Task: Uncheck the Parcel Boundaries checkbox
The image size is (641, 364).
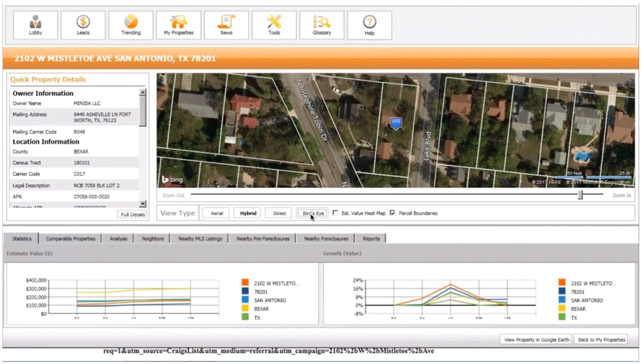Action: click(x=392, y=213)
